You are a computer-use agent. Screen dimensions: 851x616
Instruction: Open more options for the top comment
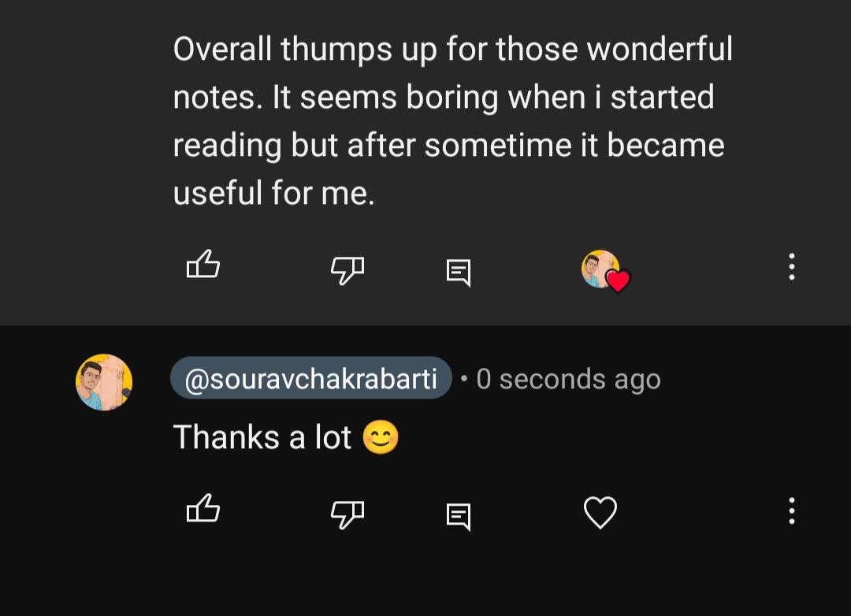coord(792,267)
